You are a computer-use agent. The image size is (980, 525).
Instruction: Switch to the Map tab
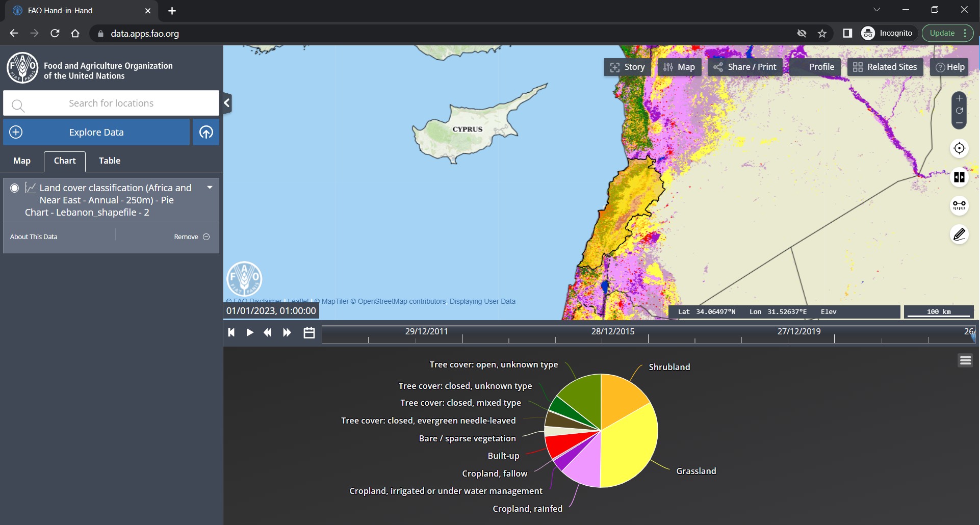click(x=22, y=161)
